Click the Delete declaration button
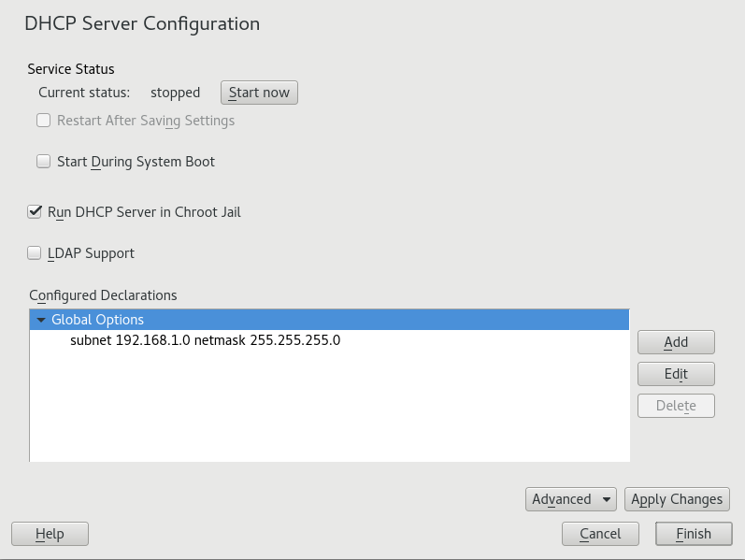The height and width of the screenshot is (560, 745). [x=676, y=406]
